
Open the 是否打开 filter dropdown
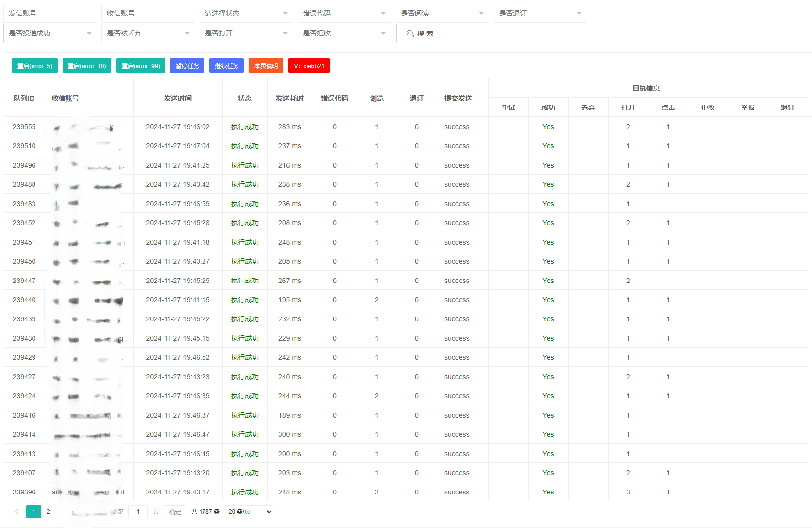246,33
